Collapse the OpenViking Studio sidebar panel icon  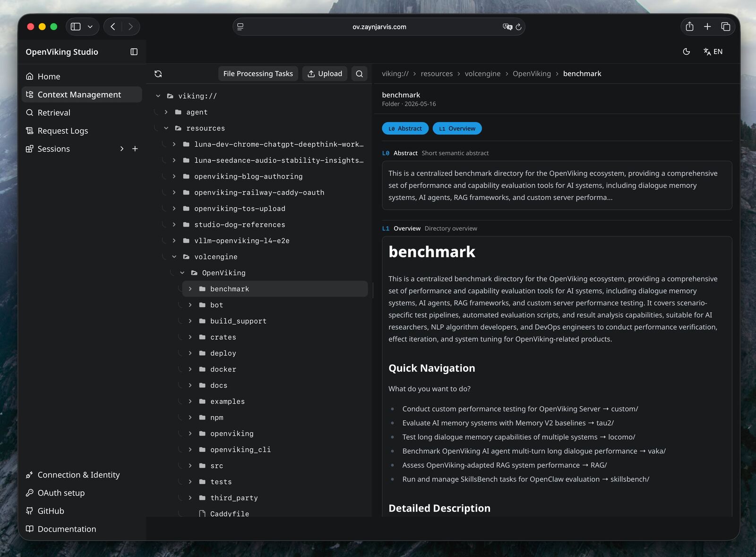tap(134, 52)
